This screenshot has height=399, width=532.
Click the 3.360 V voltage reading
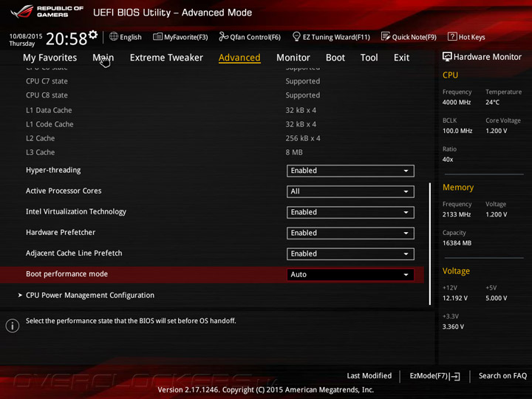453,327
